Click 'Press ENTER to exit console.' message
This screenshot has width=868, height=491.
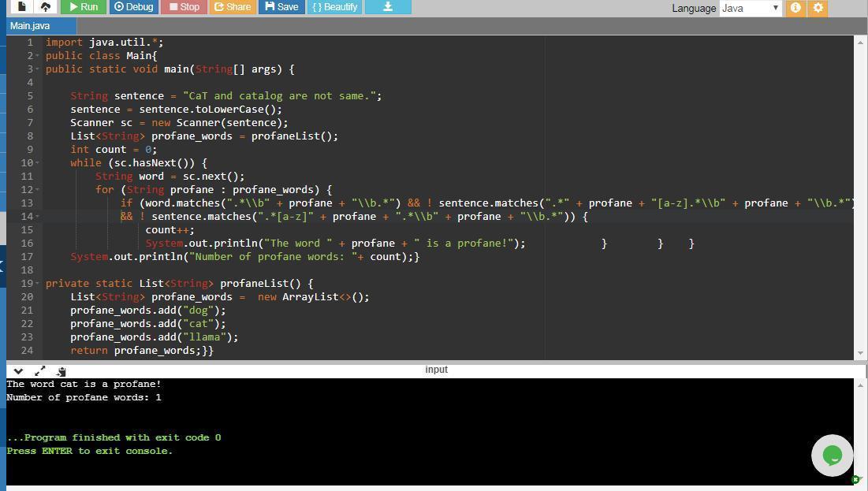click(90, 451)
